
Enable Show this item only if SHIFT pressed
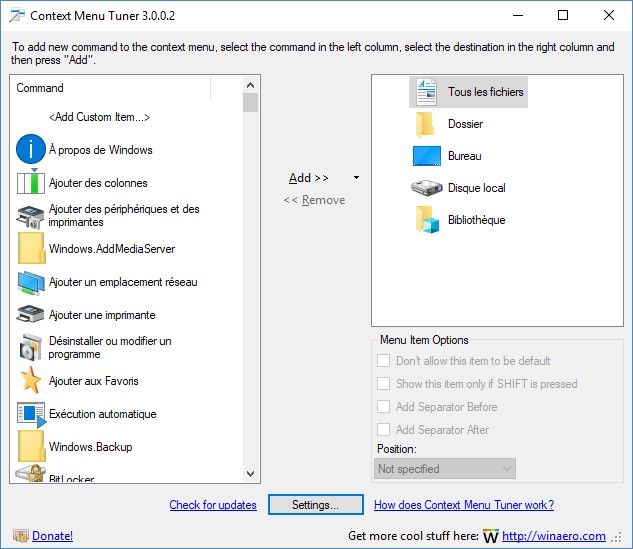click(x=384, y=384)
